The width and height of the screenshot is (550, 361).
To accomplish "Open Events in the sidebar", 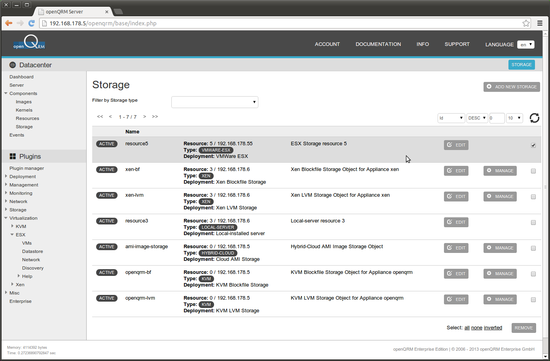I will pos(17,135).
